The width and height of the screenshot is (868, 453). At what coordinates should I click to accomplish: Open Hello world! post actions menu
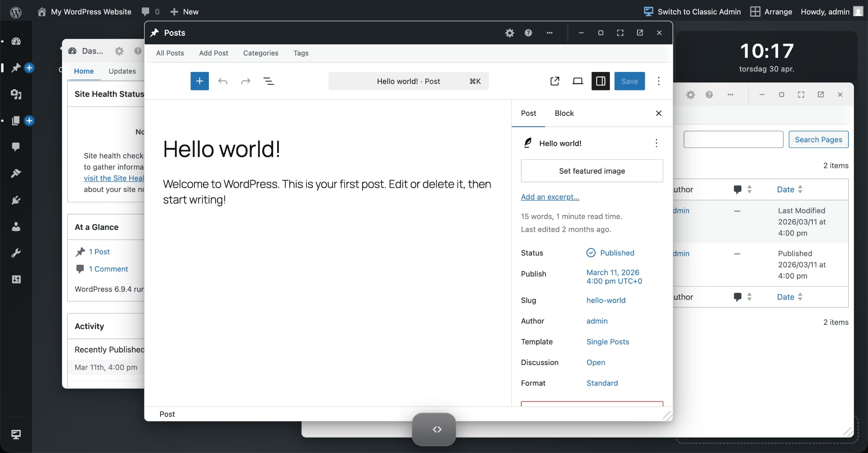[656, 143]
